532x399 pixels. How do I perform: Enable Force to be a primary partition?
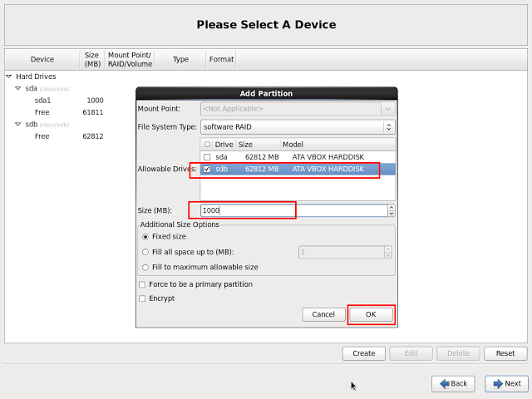tap(142, 284)
